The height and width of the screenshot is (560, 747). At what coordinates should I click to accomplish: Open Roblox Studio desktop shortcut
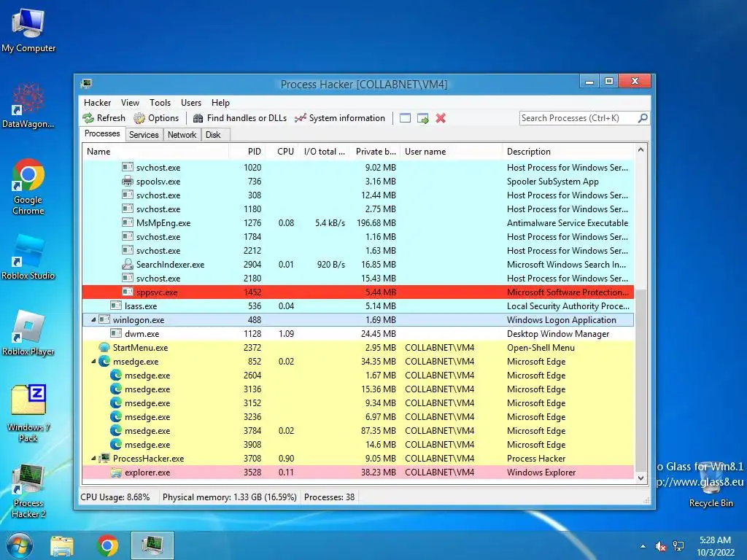[x=28, y=257]
